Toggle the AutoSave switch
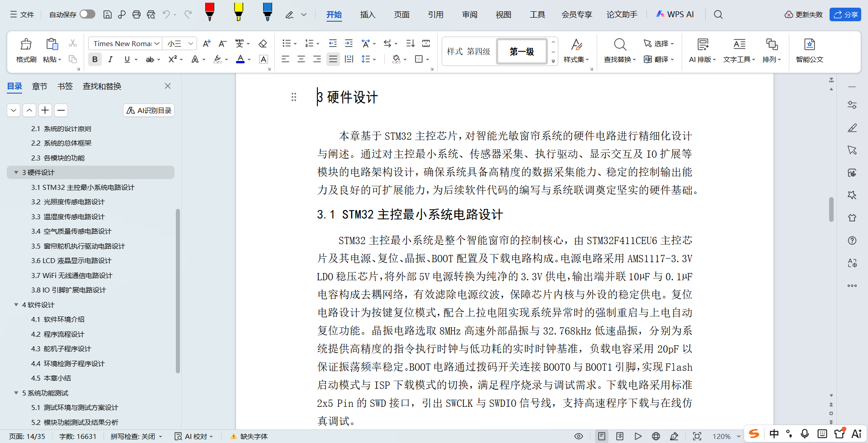This screenshot has height=443, width=868. pos(87,14)
